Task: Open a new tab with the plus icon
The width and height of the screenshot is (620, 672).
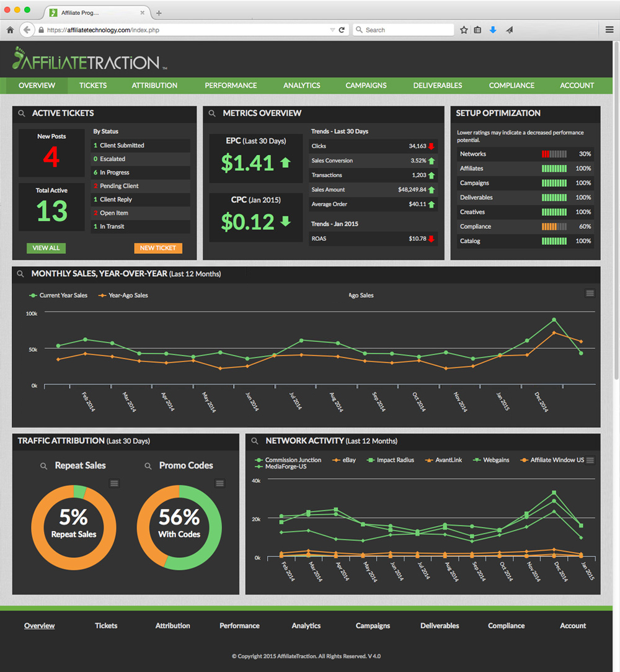Action: [x=159, y=13]
